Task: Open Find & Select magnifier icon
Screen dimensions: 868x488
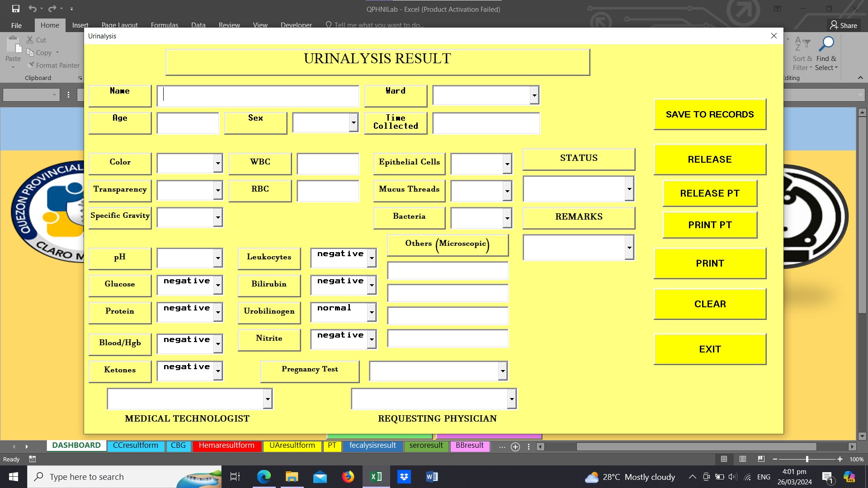Action: point(827,44)
